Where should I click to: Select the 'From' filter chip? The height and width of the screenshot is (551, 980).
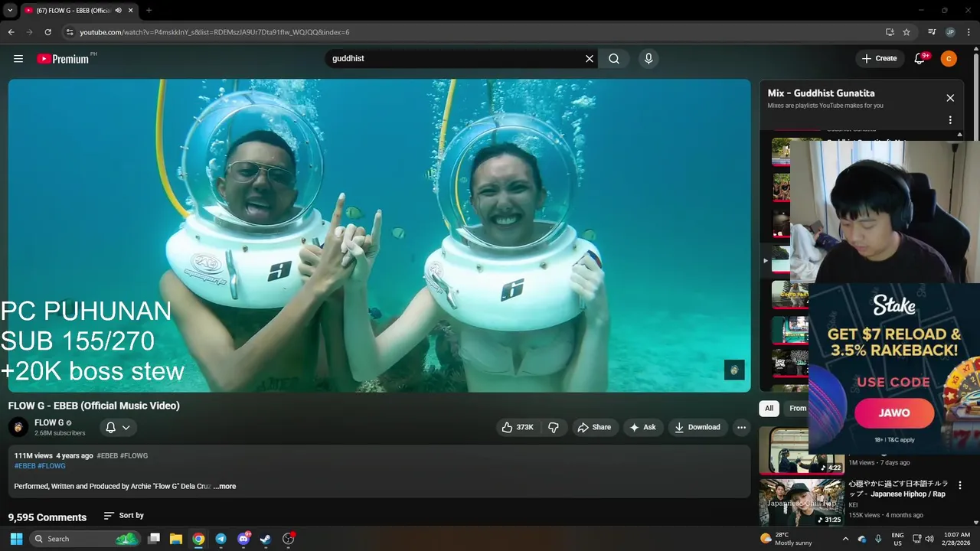pos(796,408)
